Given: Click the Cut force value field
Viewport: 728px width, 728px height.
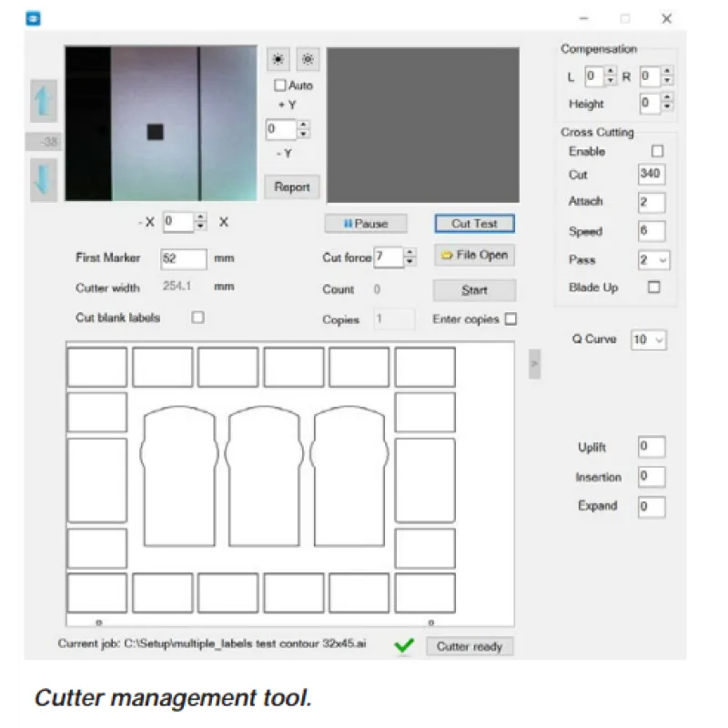Looking at the screenshot, I should [389, 257].
